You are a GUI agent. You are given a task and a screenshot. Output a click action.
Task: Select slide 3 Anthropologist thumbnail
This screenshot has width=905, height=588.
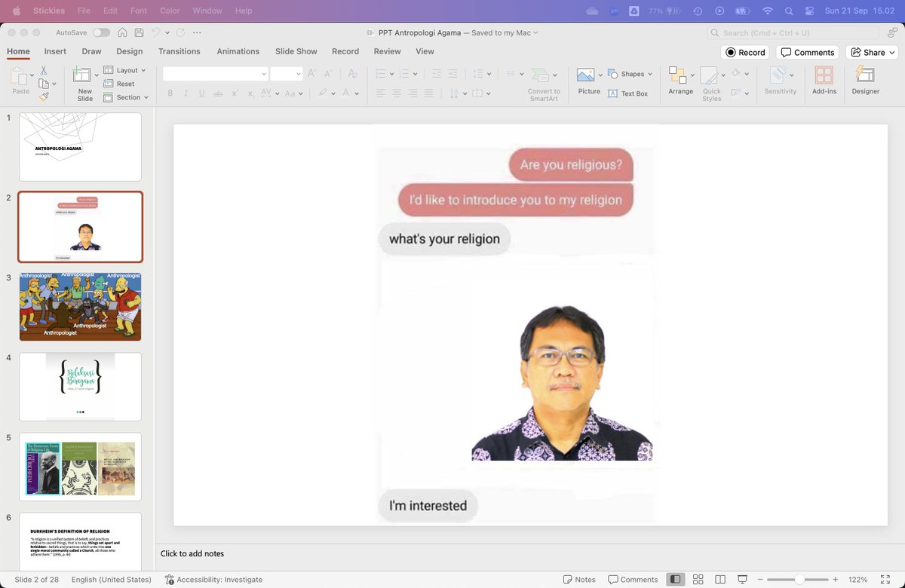80,307
